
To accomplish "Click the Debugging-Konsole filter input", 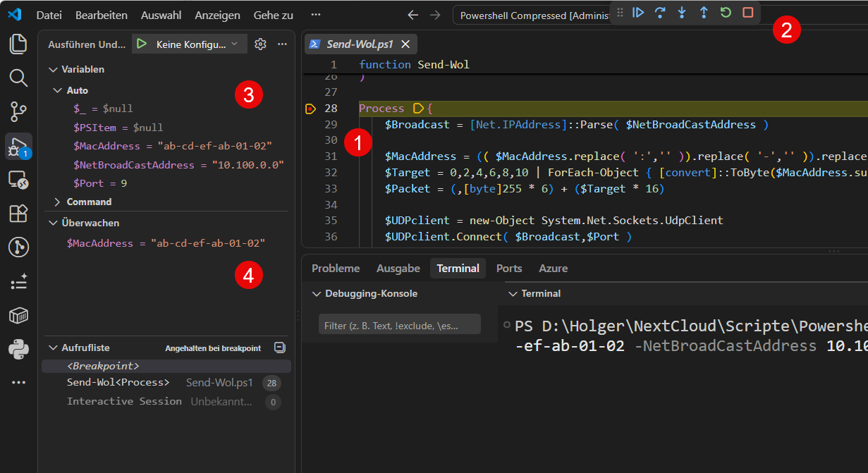I will [400, 326].
